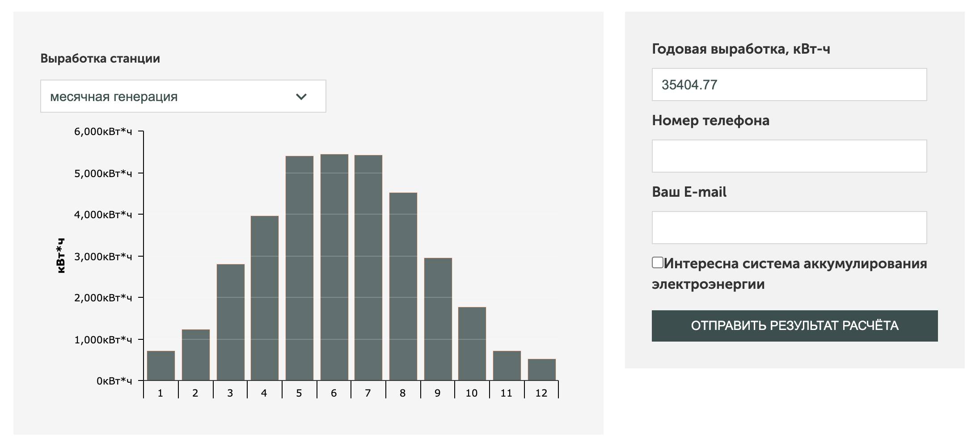Select the tallest bar for month 6
This screenshot has height=448, width=980.
coord(334,267)
